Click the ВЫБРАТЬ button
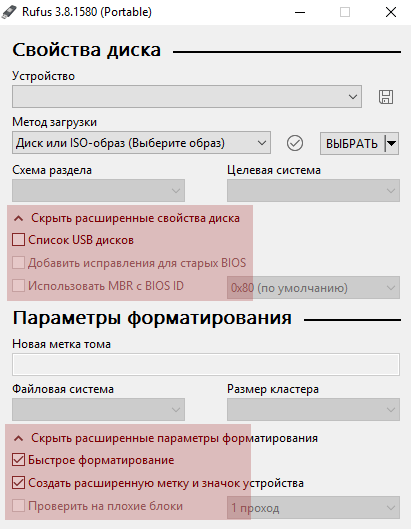This screenshot has height=529, width=411. pyautogui.click(x=352, y=143)
